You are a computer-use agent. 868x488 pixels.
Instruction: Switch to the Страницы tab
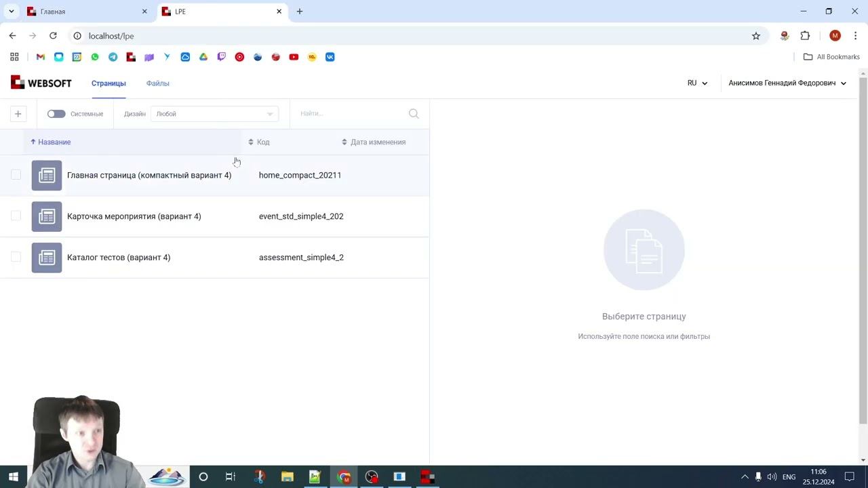(108, 83)
